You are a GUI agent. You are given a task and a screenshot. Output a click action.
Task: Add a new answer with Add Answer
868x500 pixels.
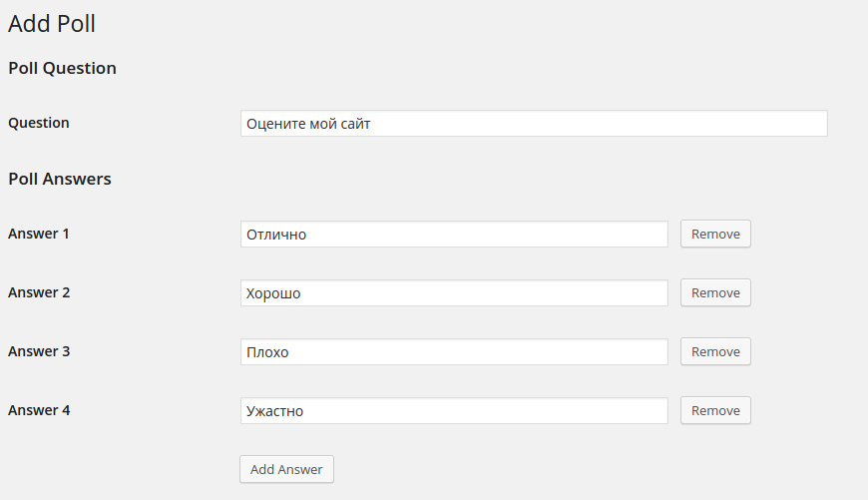(286, 470)
